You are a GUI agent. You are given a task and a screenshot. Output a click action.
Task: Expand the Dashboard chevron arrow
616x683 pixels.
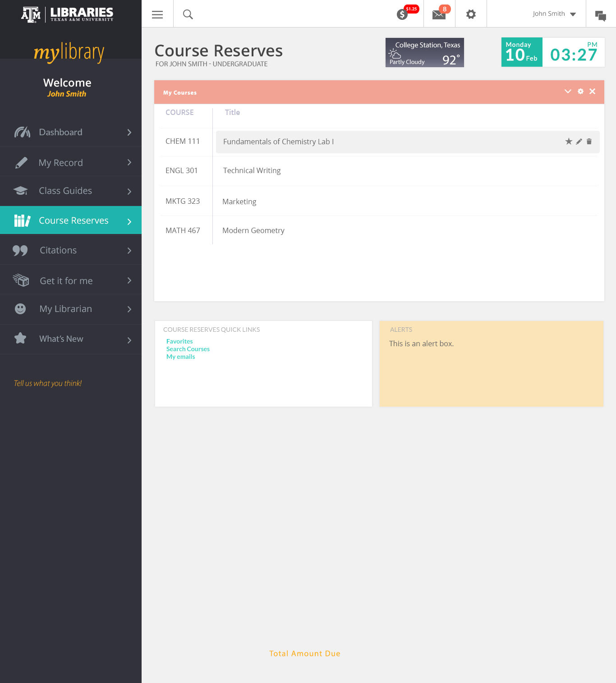[x=129, y=132]
